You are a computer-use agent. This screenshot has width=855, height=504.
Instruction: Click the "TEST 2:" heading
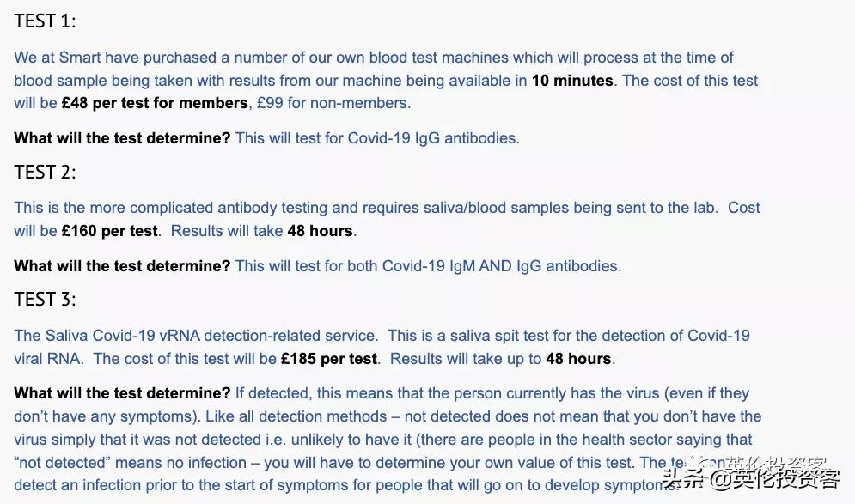(45, 172)
